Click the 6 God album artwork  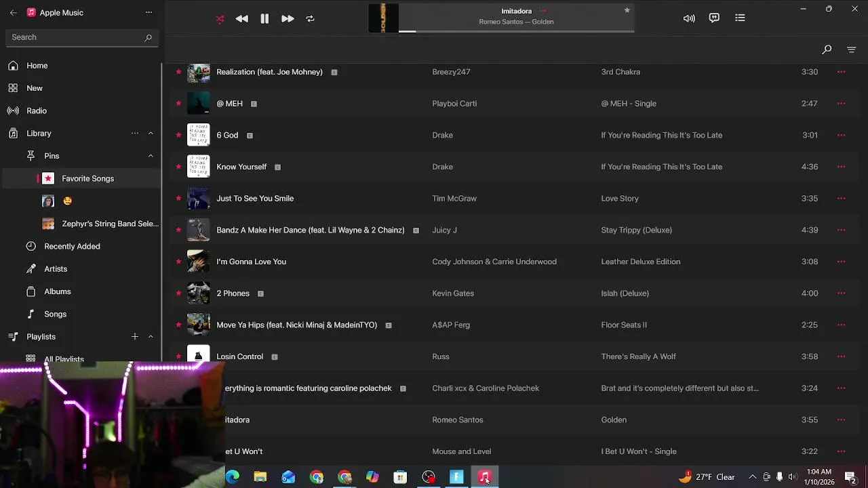click(198, 135)
